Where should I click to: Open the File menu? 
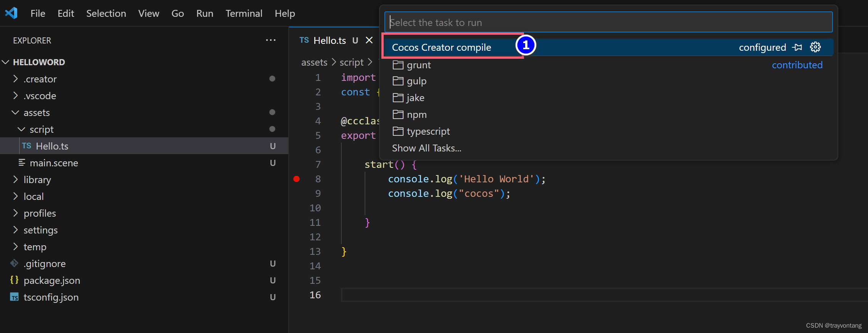(38, 13)
